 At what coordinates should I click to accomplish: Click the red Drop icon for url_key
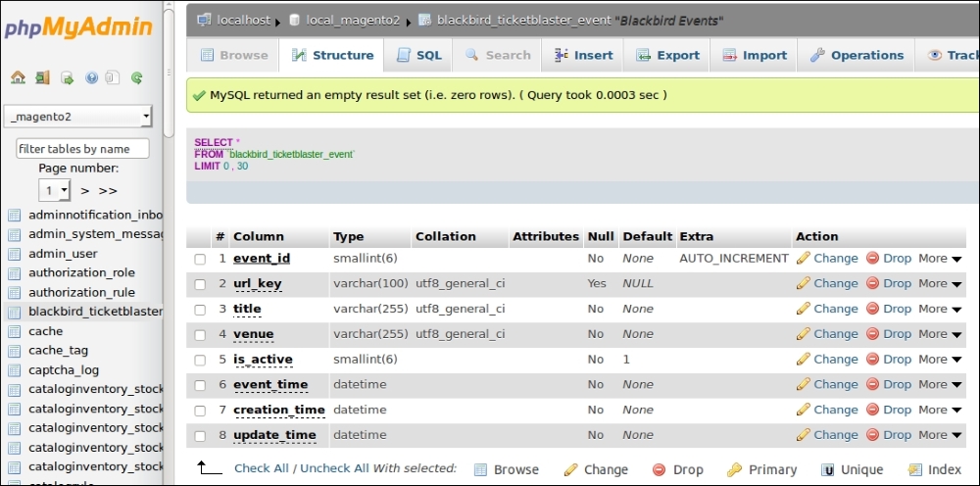tap(872, 284)
